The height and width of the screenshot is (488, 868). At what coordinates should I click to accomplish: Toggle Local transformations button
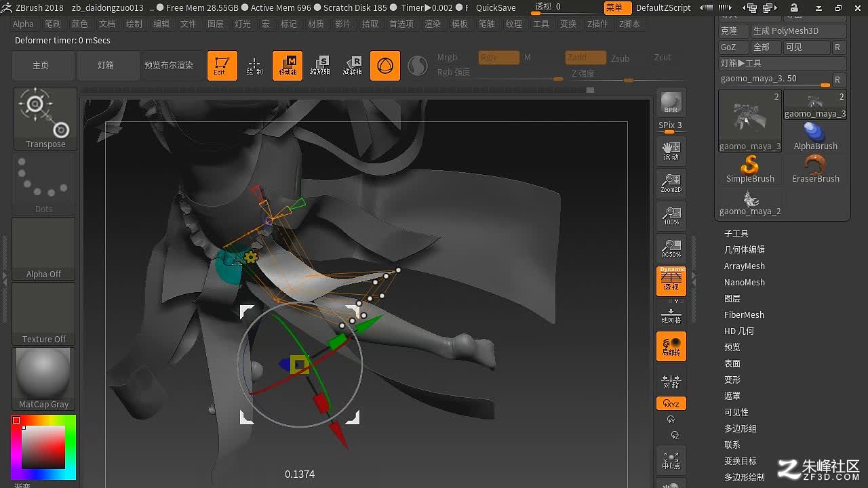pyautogui.click(x=671, y=346)
